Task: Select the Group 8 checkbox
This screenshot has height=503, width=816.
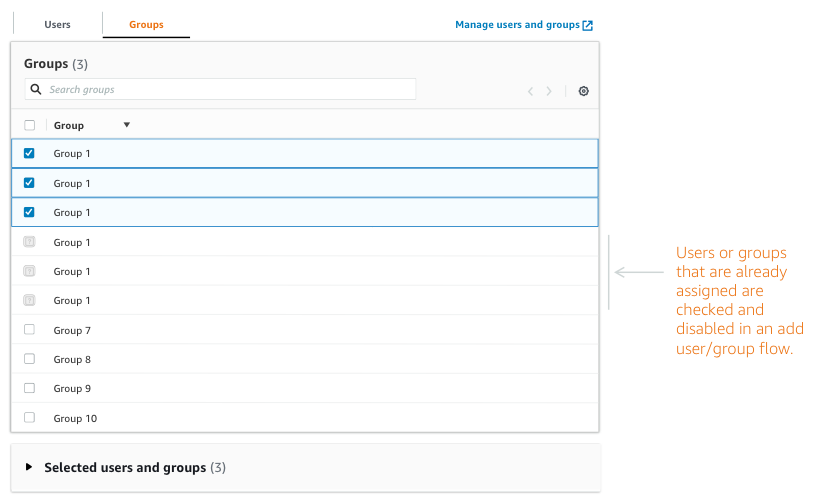Action: [x=29, y=359]
